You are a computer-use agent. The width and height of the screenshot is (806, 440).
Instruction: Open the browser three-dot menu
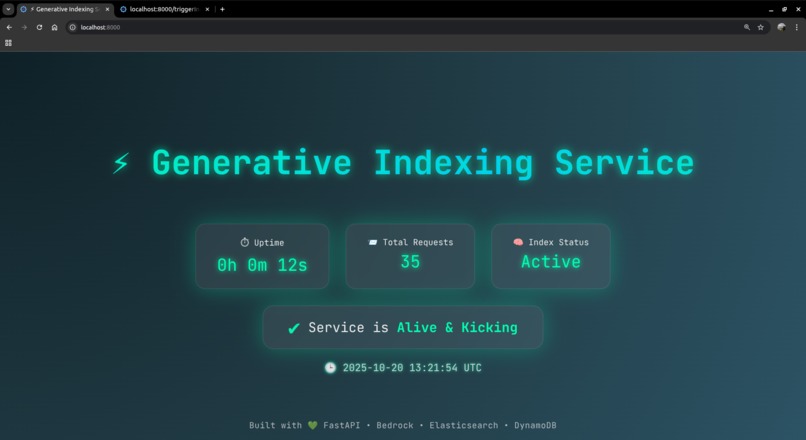pyautogui.click(x=797, y=27)
